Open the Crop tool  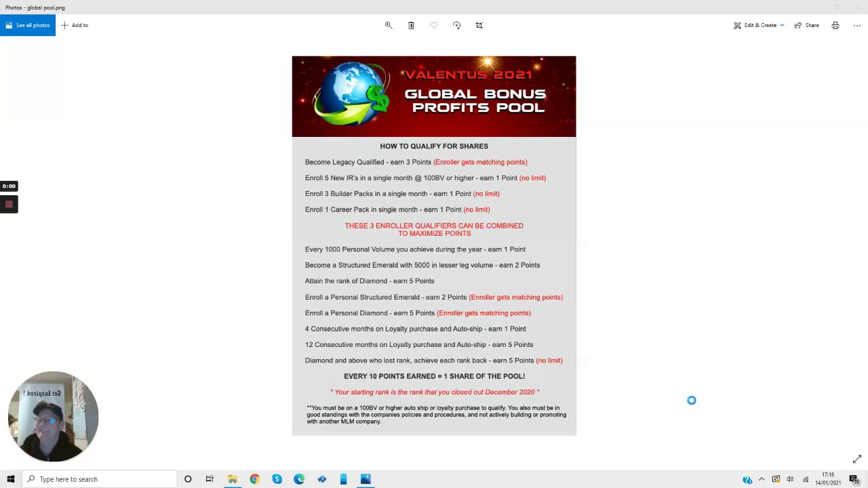click(479, 25)
